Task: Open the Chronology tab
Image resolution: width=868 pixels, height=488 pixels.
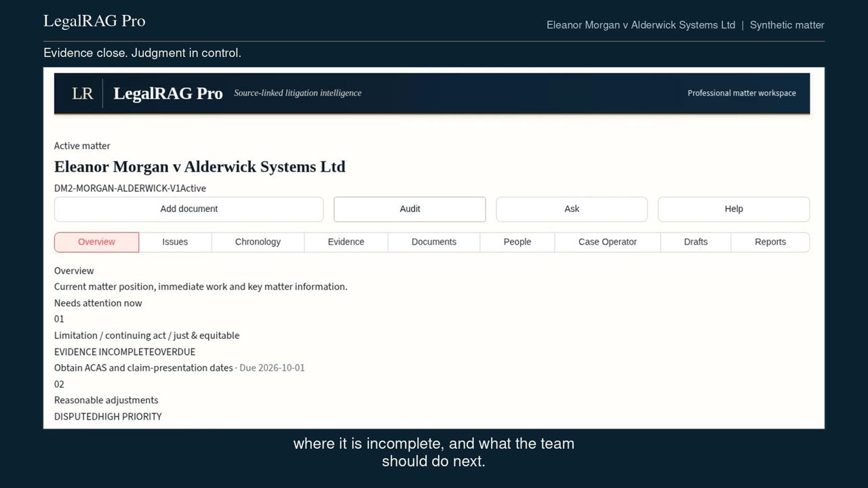Action: (x=258, y=242)
